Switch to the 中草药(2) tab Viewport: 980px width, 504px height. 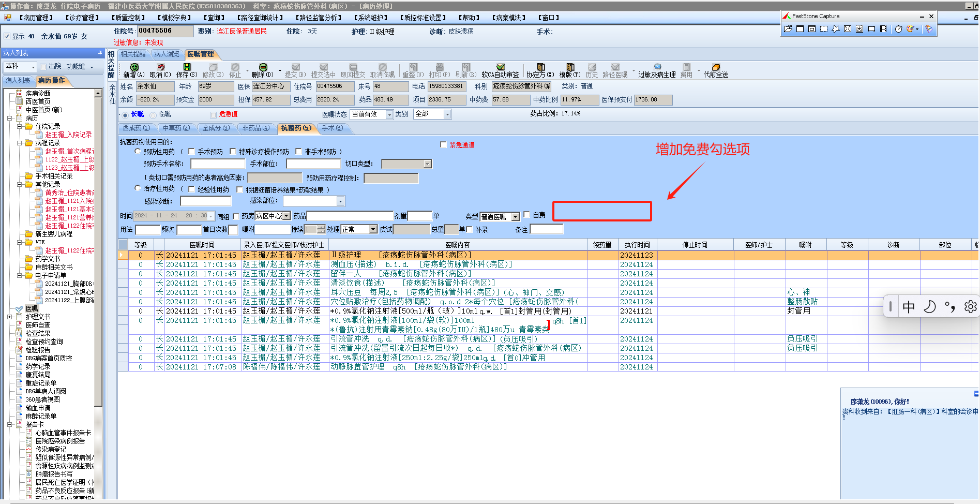click(176, 128)
